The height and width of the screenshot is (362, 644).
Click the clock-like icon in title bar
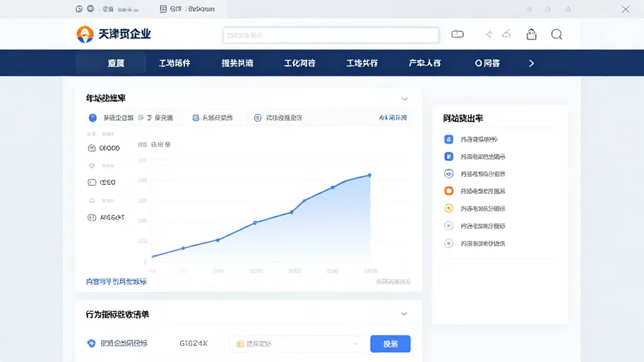79,8
